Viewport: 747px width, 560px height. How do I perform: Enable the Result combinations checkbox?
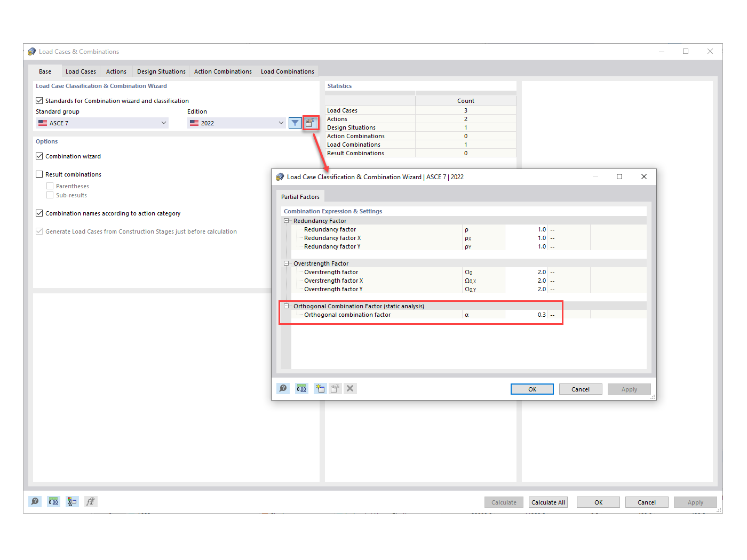point(39,174)
